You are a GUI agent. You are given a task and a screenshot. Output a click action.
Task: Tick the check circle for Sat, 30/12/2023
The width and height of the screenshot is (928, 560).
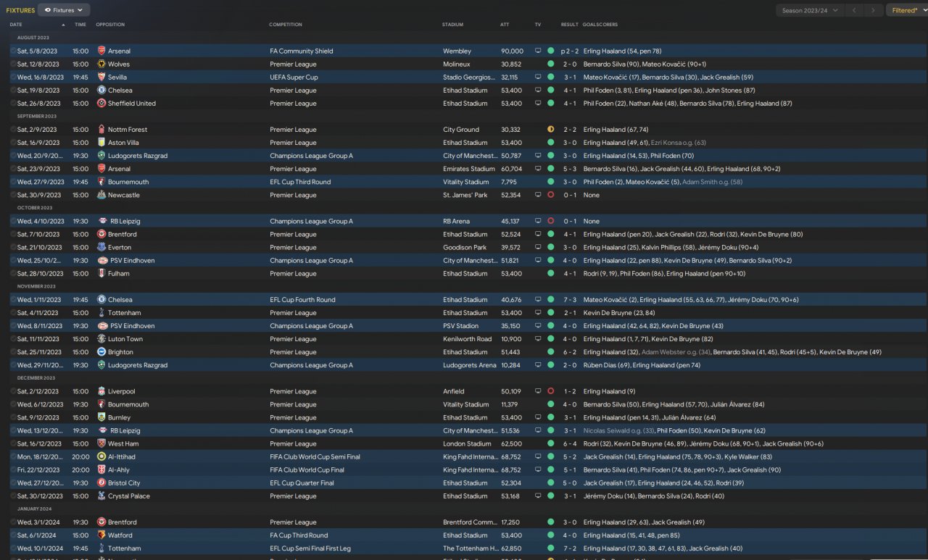[13, 496]
